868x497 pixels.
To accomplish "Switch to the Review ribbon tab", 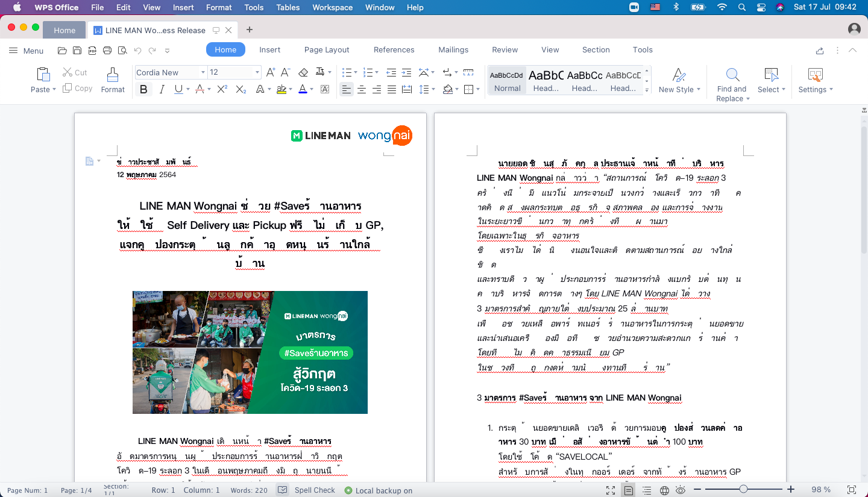I will (x=505, y=50).
